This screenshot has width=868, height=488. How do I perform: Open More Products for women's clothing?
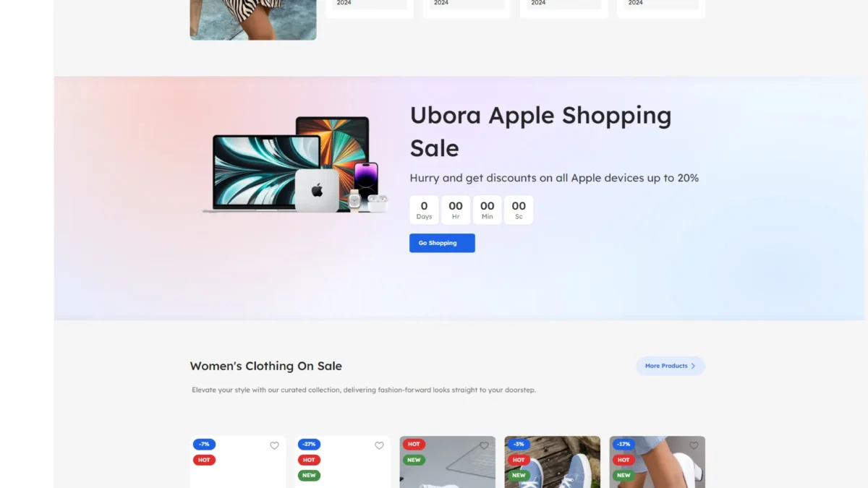tap(671, 366)
